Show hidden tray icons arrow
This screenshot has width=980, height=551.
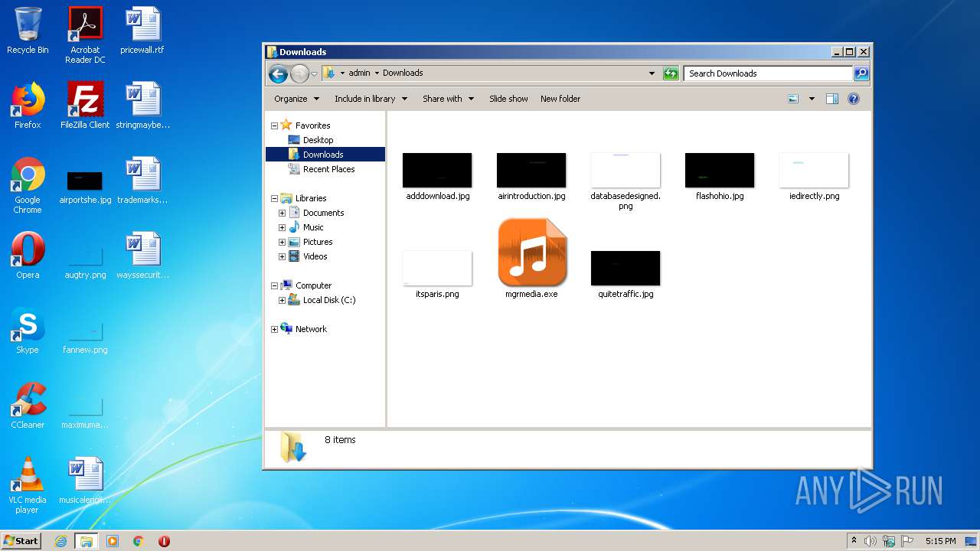854,541
